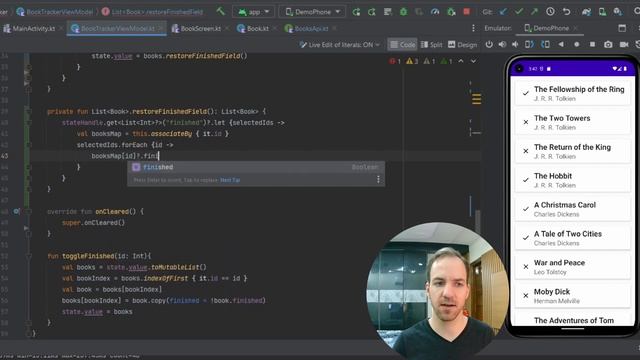Click the Debug app bug icon
640x360 pixels.
[x=403, y=12]
